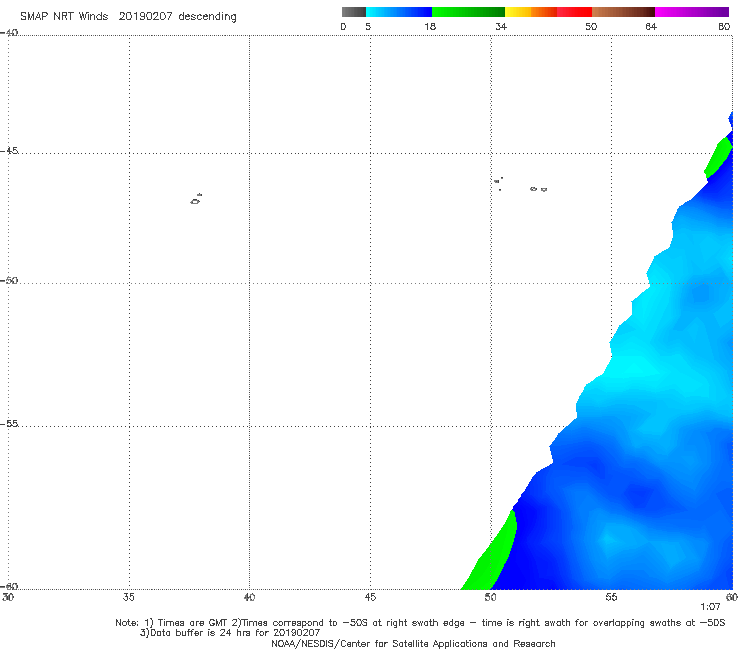Select the cyan-to-blue color bar segment
Screen dimensions: 740x650
(x=399, y=12)
